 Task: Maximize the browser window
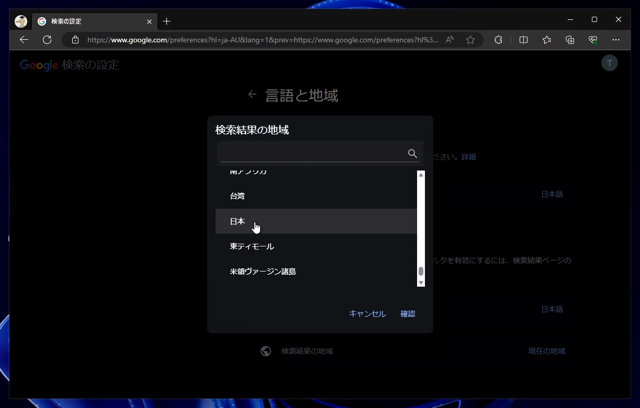point(594,19)
